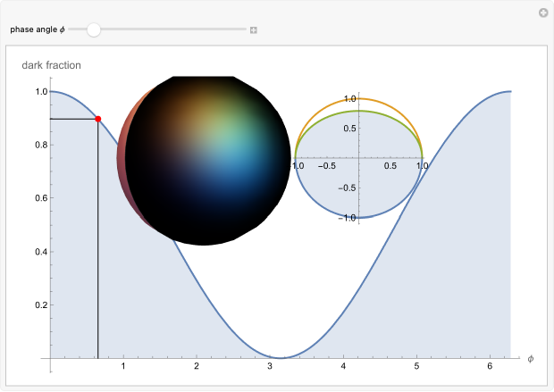
Task: Click the red point on the curve
Action: click(97, 119)
